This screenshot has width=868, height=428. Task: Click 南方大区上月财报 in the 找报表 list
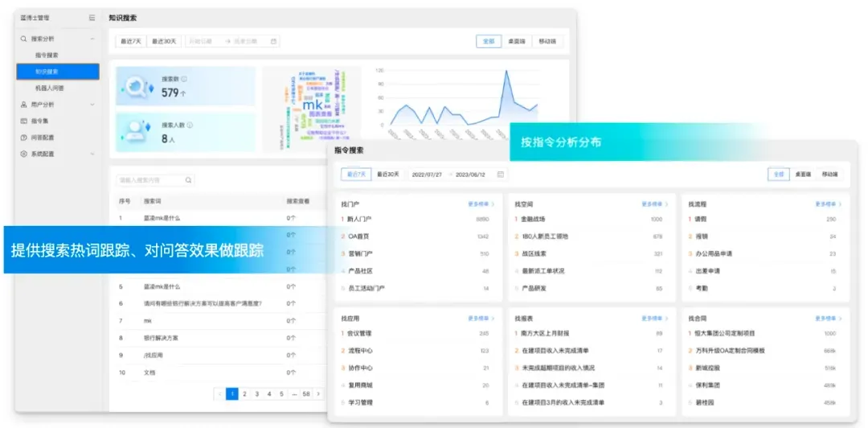546,334
